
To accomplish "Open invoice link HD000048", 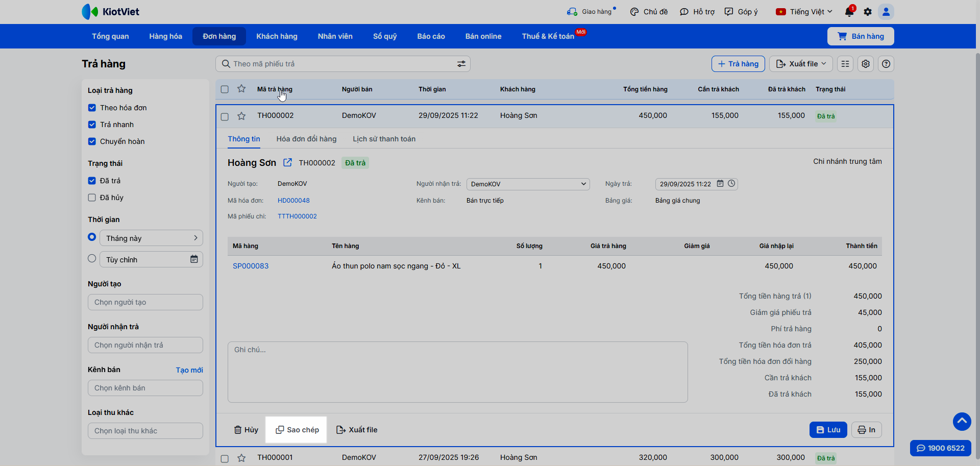I will point(293,201).
